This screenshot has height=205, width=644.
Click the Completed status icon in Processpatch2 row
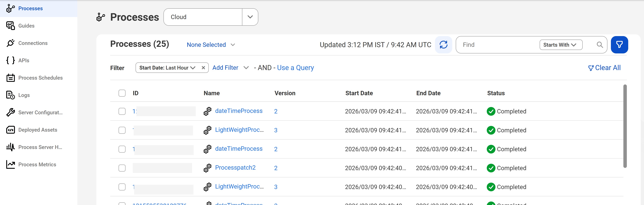tap(491, 168)
